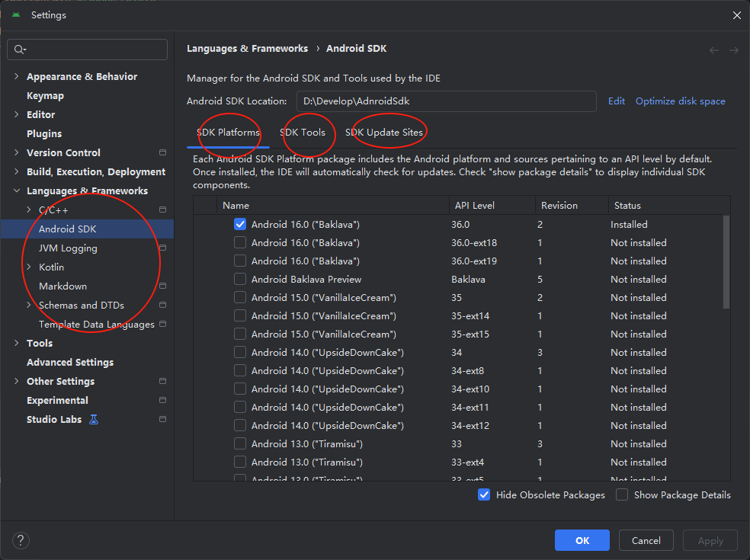750x560 pixels.
Task: Expand the Tools section
Action: pos(17,343)
